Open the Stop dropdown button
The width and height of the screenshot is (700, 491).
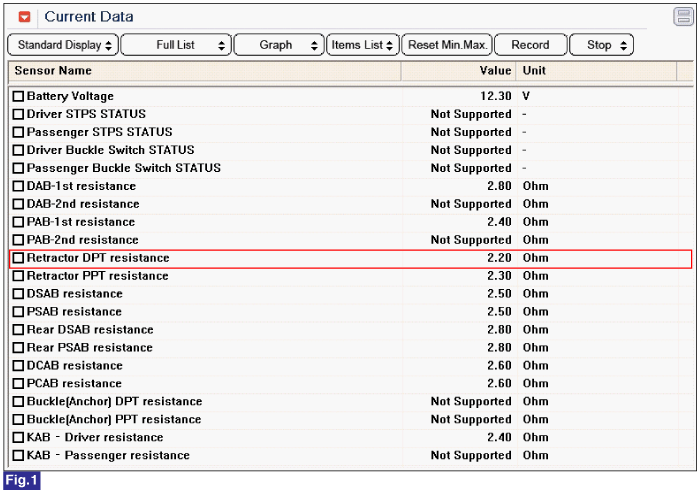(601, 45)
